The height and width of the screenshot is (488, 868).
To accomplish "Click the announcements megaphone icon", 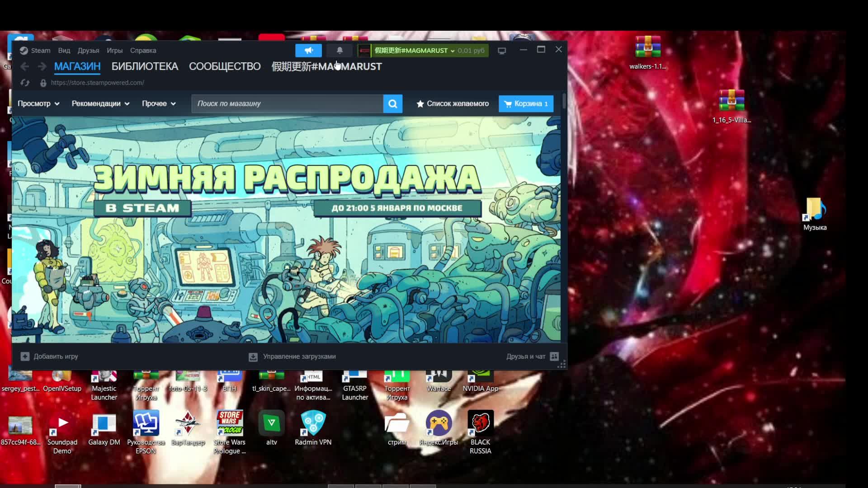I will coord(308,51).
